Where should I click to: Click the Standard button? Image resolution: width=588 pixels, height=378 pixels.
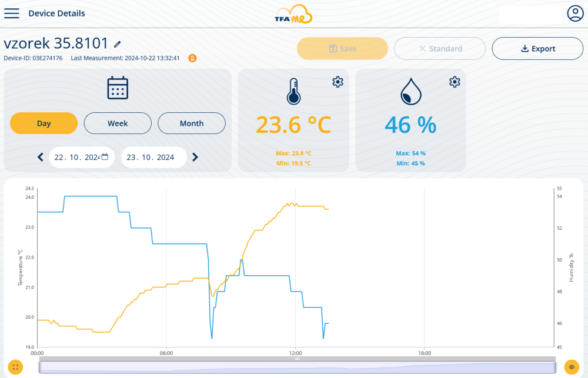click(440, 49)
